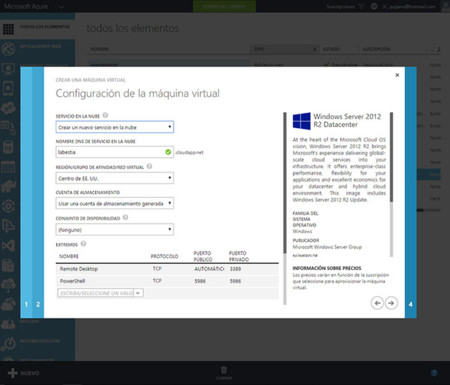
Task: Click the NUEVO plus icon in bottom bar
Action: (x=13, y=373)
